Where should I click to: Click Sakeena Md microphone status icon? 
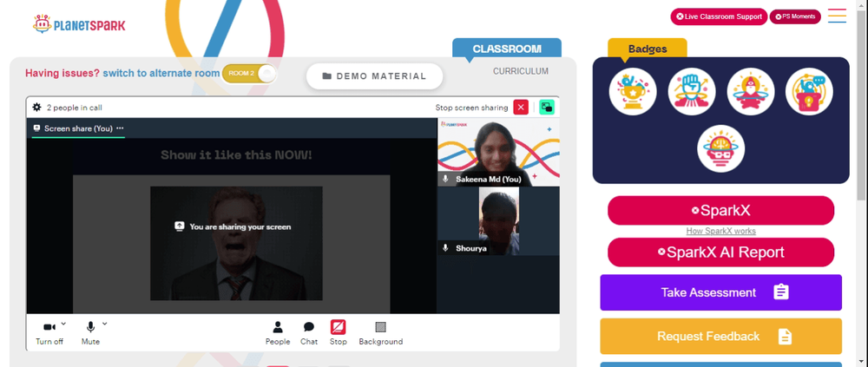click(x=445, y=180)
